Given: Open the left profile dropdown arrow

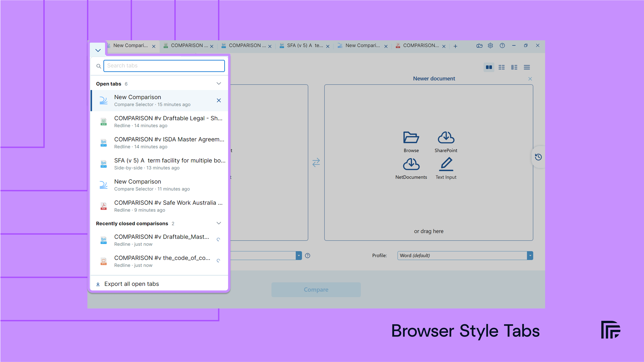Looking at the screenshot, I should point(298,256).
